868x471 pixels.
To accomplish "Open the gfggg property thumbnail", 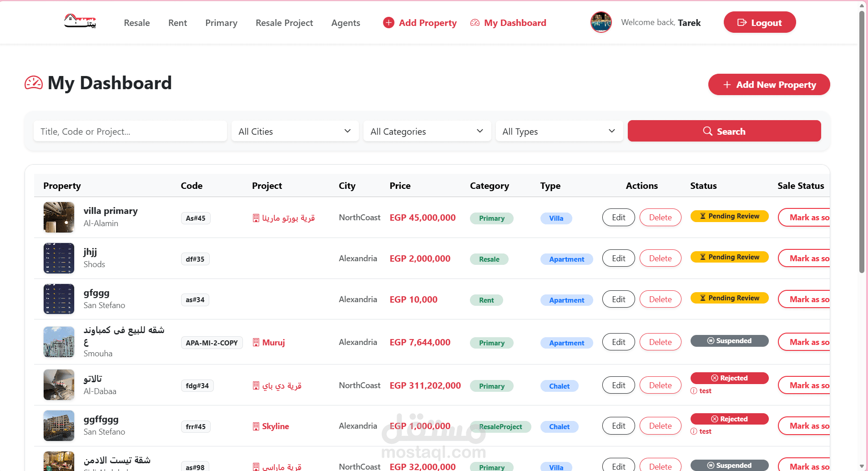I will point(59,299).
